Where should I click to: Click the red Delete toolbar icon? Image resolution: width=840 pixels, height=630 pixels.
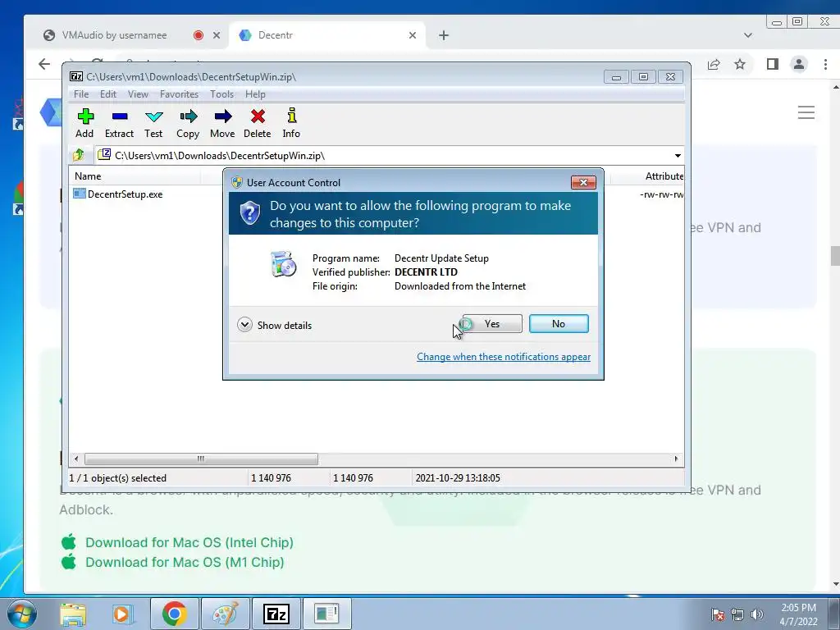[x=257, y=123]
